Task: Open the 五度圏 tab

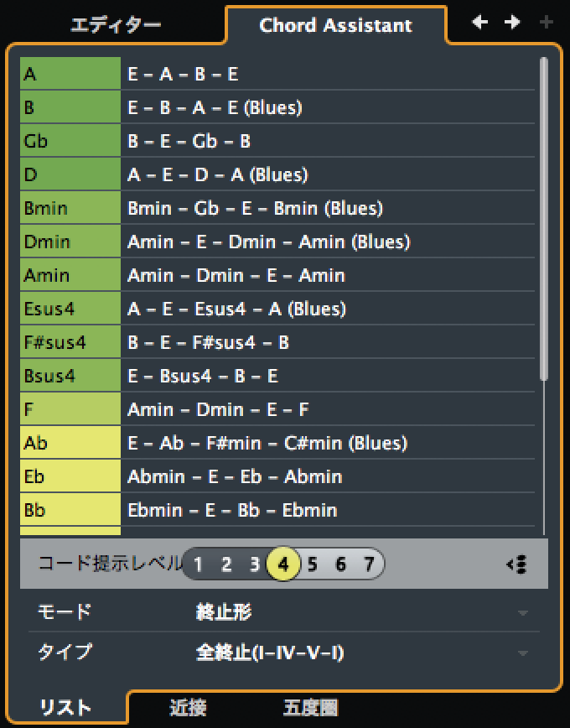Action: (x=310, y=708)
